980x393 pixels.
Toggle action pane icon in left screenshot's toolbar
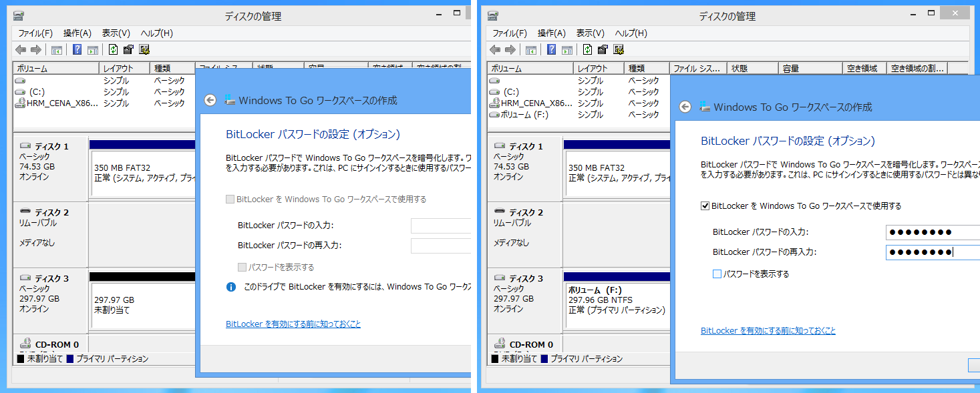(93, 49)
